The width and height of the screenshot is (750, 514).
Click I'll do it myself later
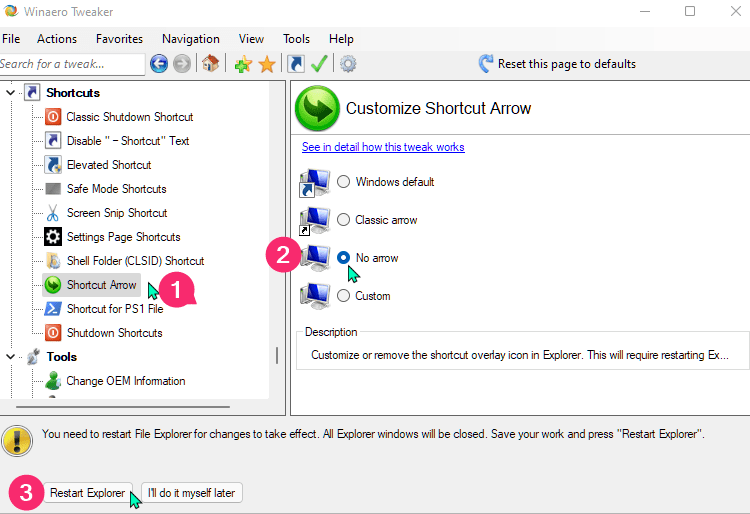tap(192, 493)
